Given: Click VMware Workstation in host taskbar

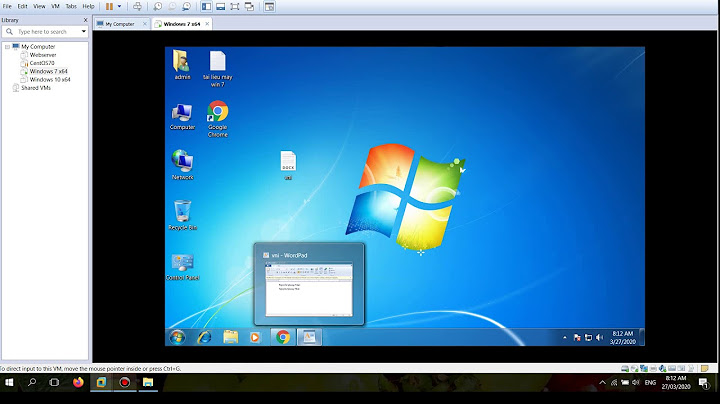Looking at the screenshot, I should click(x=101, y=382).
